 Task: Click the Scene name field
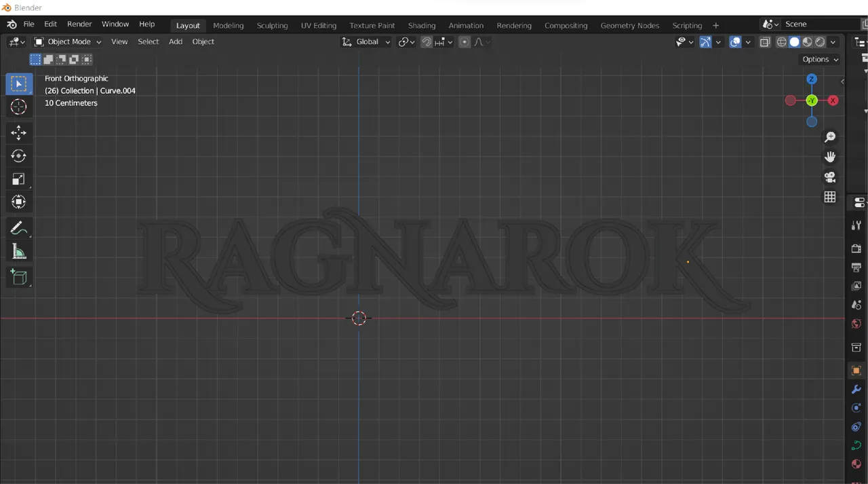click(821, 24)
